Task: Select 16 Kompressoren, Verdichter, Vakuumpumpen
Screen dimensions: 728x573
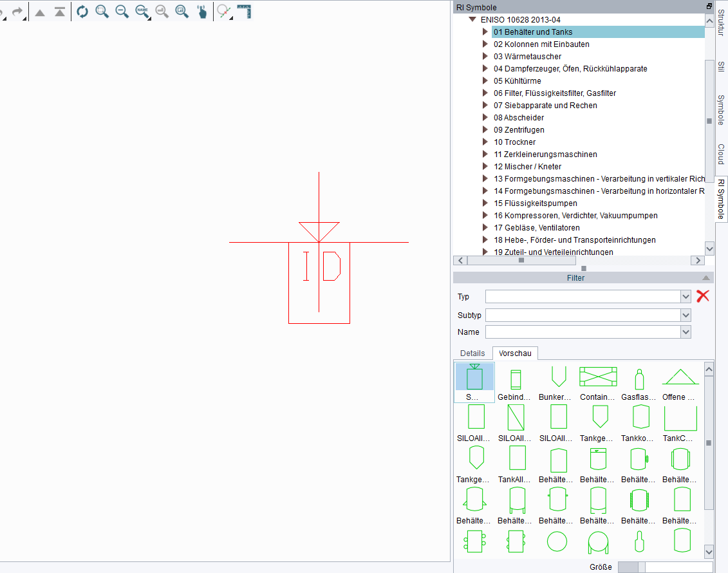Action: tap(575, 216)
